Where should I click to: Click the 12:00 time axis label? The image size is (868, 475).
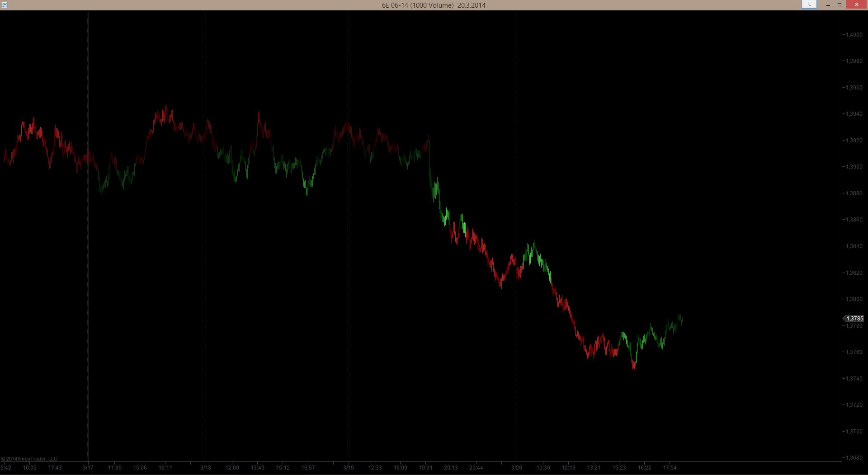tap(232, 468)
